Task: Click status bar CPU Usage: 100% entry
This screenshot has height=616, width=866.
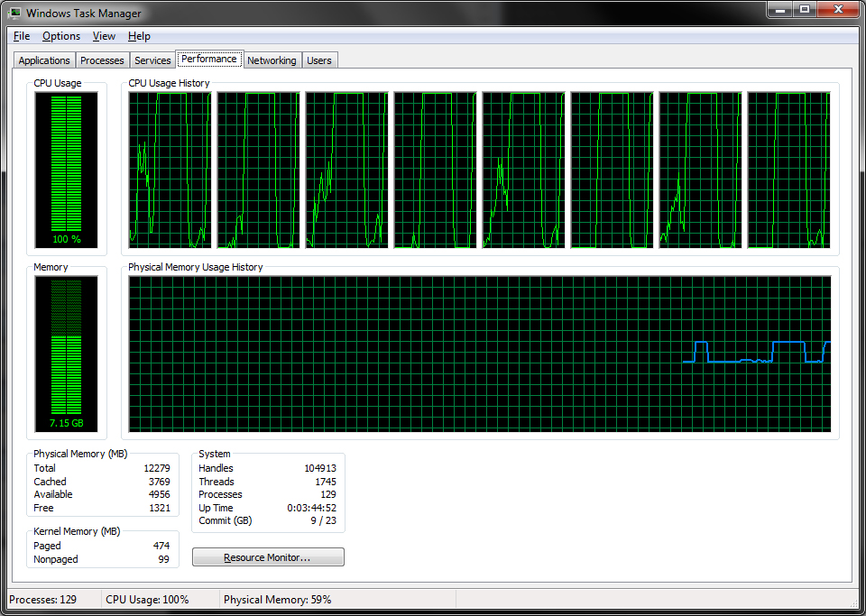Action: tap(147, 600)
